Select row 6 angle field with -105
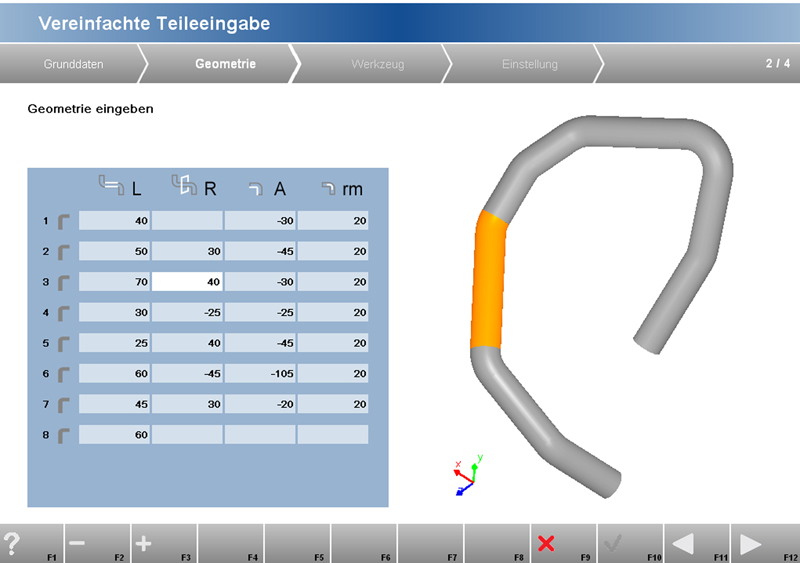 coord(260,374)
